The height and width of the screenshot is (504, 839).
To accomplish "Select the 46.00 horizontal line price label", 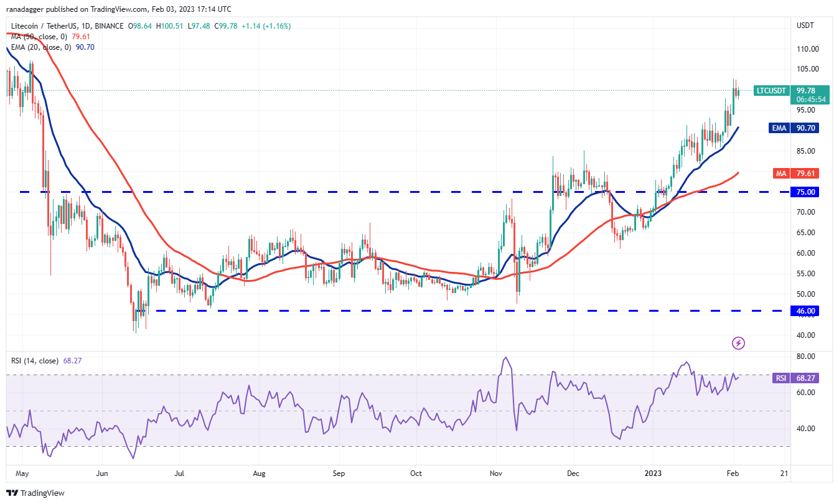I will (x=804, y=310).
